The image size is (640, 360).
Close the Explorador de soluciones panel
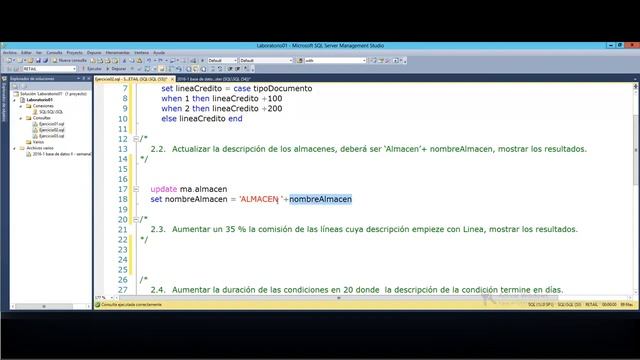click(89, 78)
